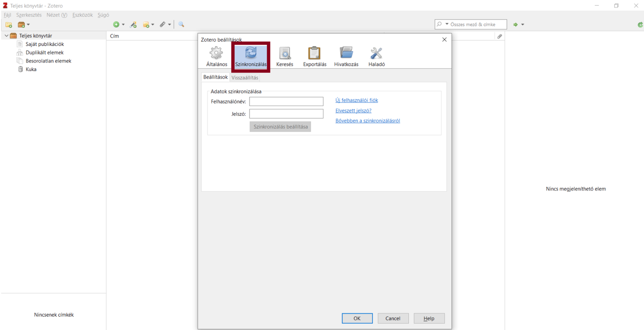Follow the Elveszett jelszó? link

click(x=353, y=111)
